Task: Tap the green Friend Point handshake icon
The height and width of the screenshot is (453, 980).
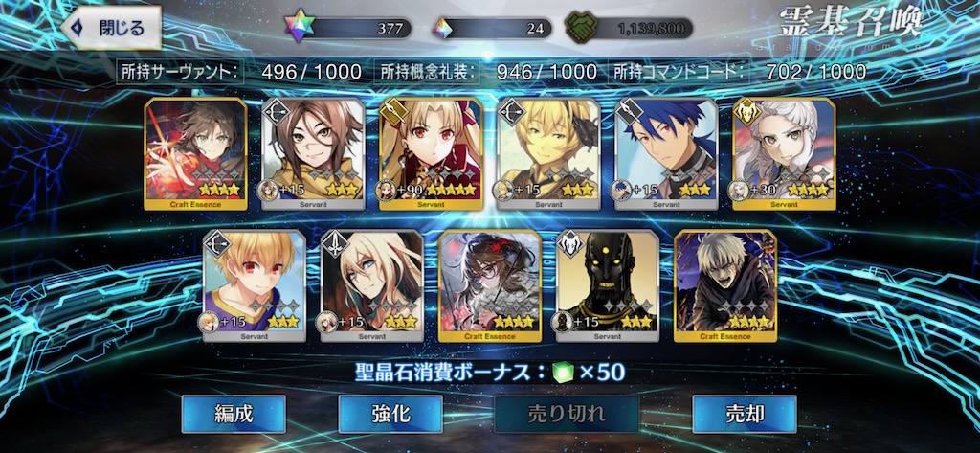Action: pyautogui.click(x=581, y=28)
